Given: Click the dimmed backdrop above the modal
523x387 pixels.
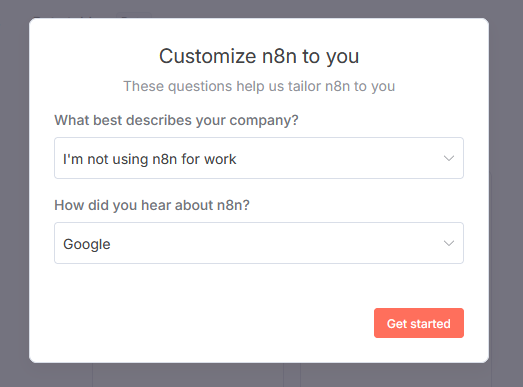Looking at the screenshot, I should click(259, 8).
